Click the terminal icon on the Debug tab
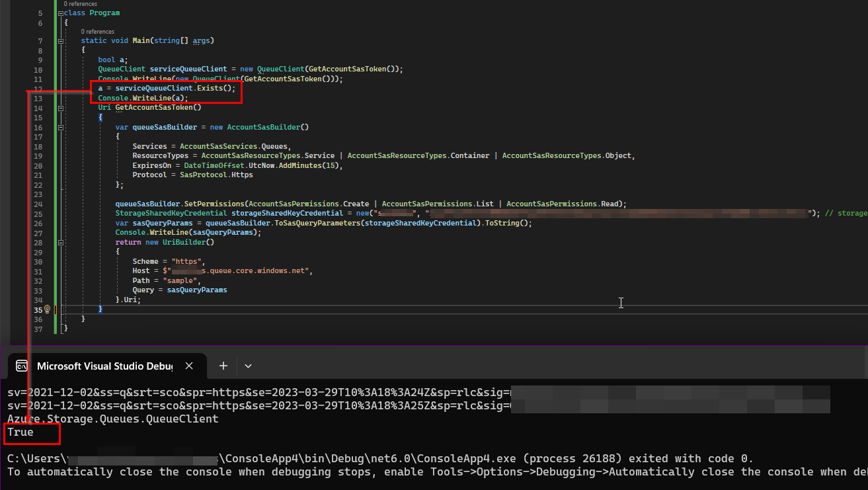Image resolution: width=868 pixels, height=490 pixels. coord(22,366)
